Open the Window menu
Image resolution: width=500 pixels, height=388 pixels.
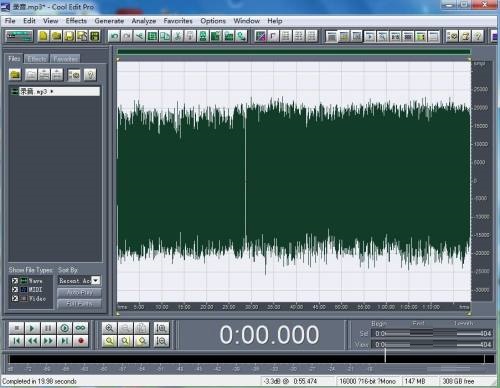247,21
